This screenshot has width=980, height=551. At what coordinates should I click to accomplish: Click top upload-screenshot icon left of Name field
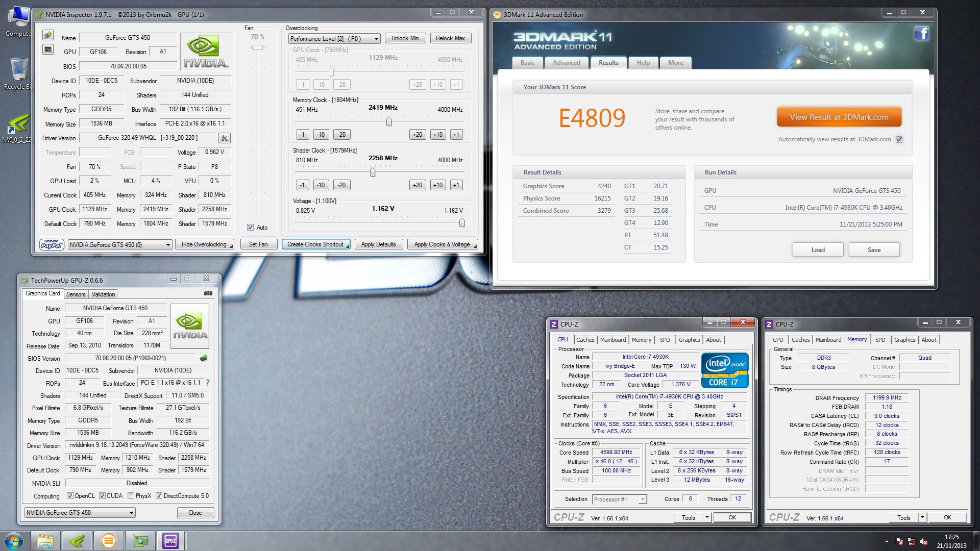[48, 35]
